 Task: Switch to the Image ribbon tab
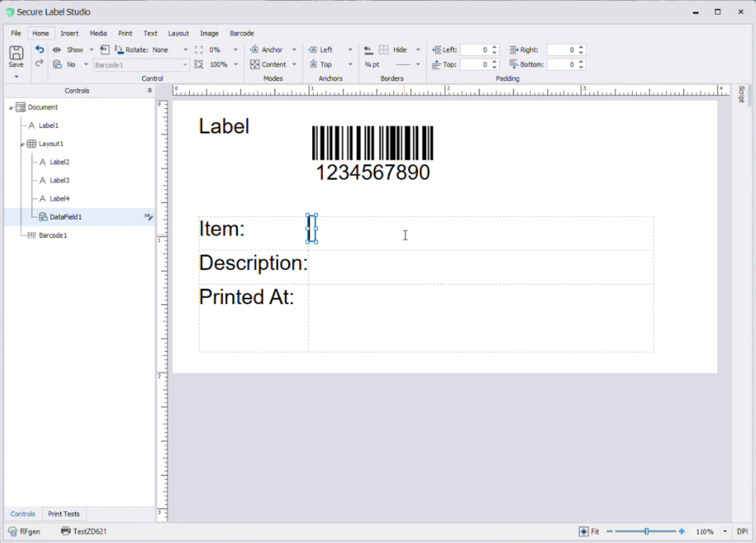(x=209, y=33)
